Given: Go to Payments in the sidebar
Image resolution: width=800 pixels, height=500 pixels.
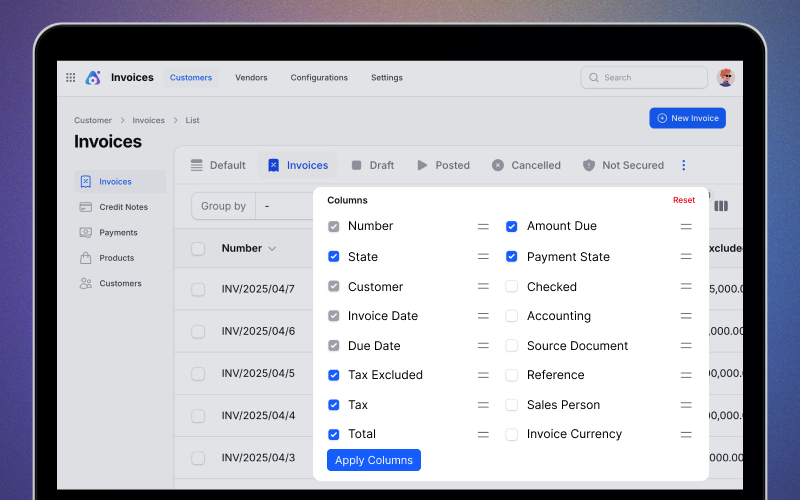Looking at the screenshot, I should click(118, 233).
